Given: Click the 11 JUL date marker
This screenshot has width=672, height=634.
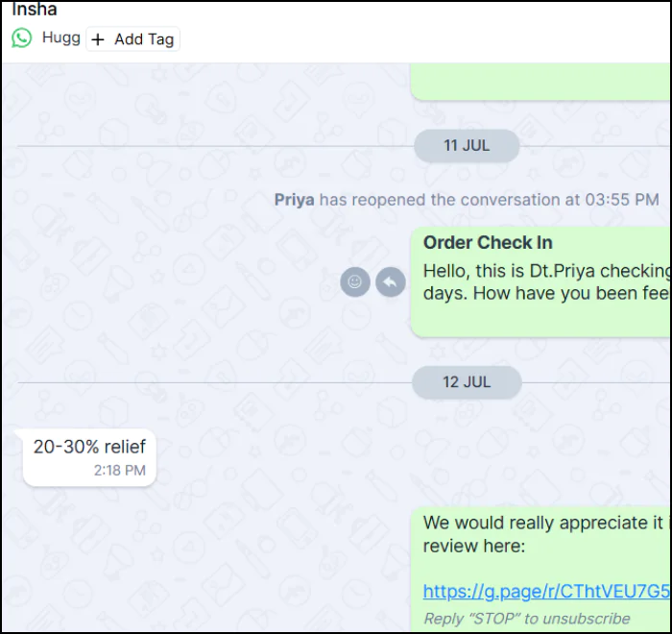Looking at the screenshot, I should pyautogui.click(x=467, y=145).
